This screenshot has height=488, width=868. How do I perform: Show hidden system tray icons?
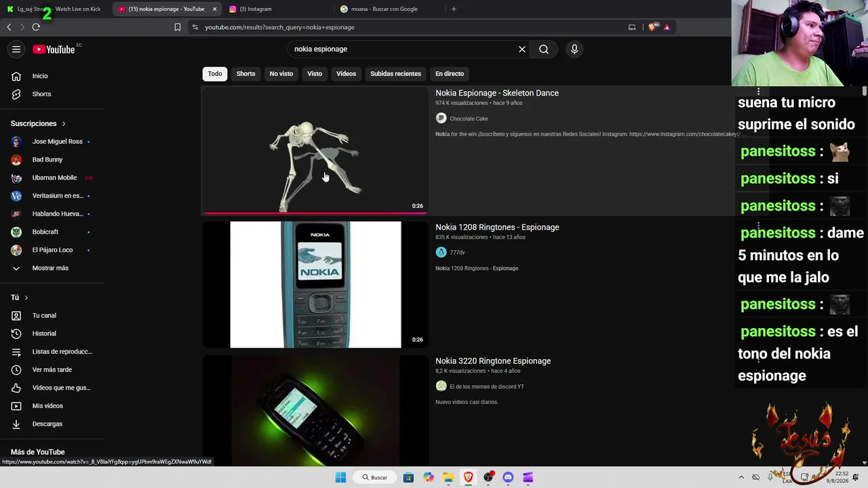tap(741, 477)
